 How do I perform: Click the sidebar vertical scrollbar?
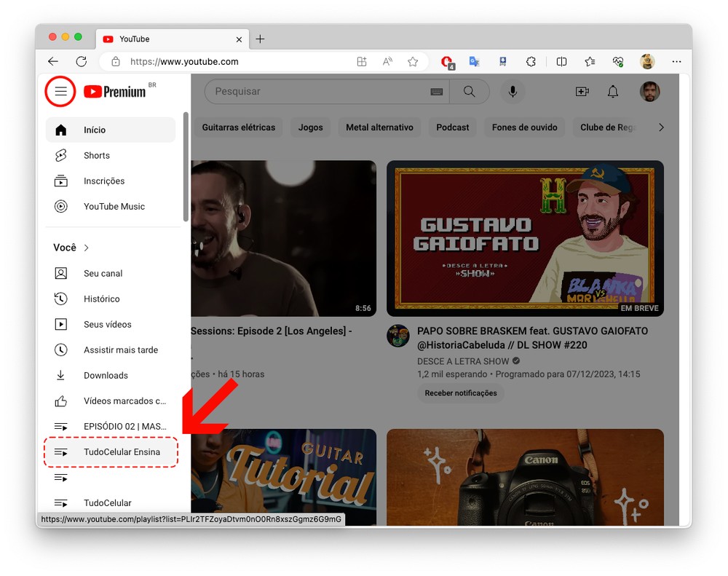pyautogui.click(x=186, y=167)
